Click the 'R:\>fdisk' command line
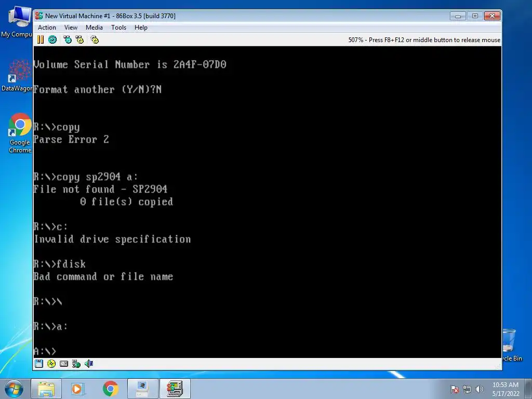This screenshot has width=532, height=399. [x=60, y=264]
